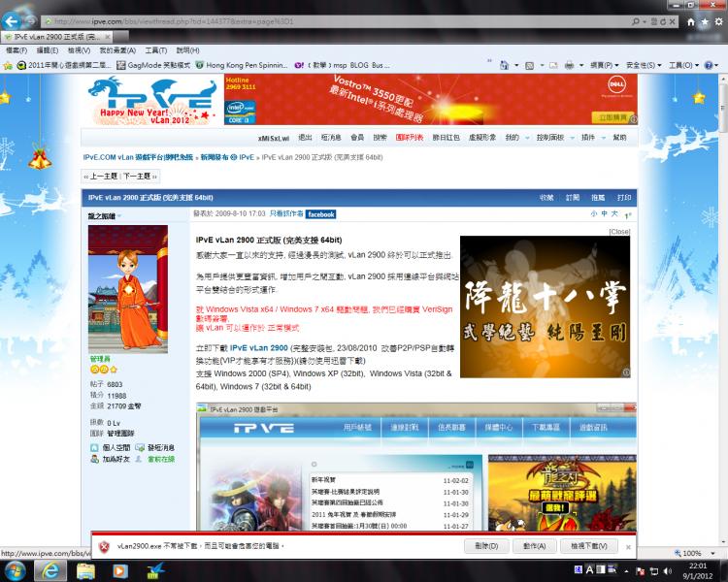Open dropdown arrow next to RSS feeds icon
This screenshot has width=728, height=582.
point(542,65)
